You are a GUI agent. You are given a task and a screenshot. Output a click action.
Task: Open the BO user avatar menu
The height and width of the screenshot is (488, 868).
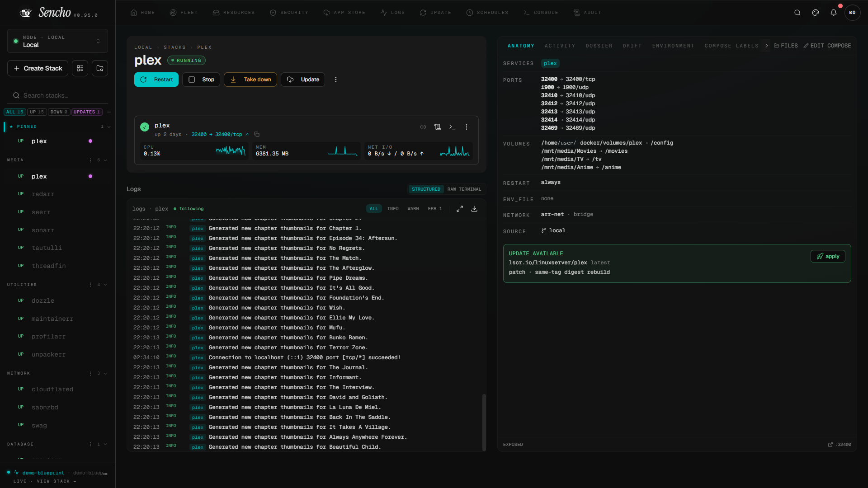(x=852, y=13)
